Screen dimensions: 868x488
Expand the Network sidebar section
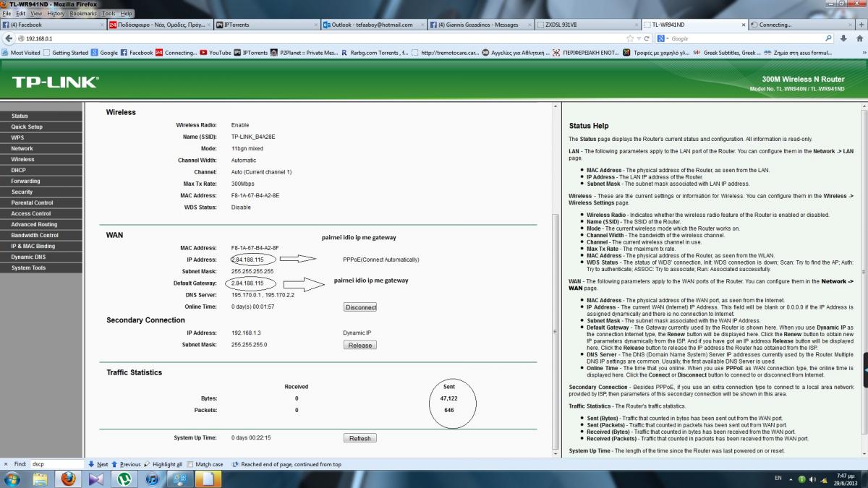(41, 148)
